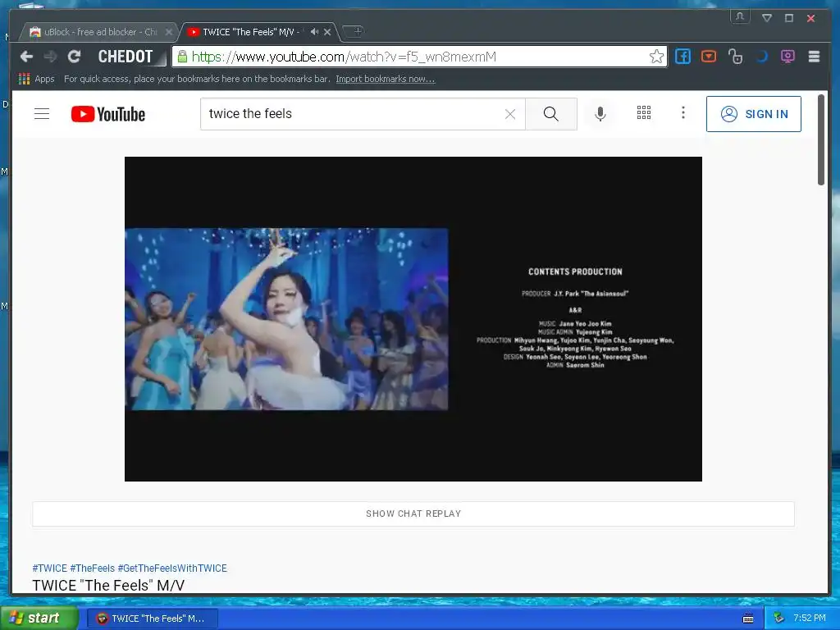Click the TWICE "The Feels" M/V title
Screen dimensions: 840x630
pyautogui.click(x=108, y=586)
